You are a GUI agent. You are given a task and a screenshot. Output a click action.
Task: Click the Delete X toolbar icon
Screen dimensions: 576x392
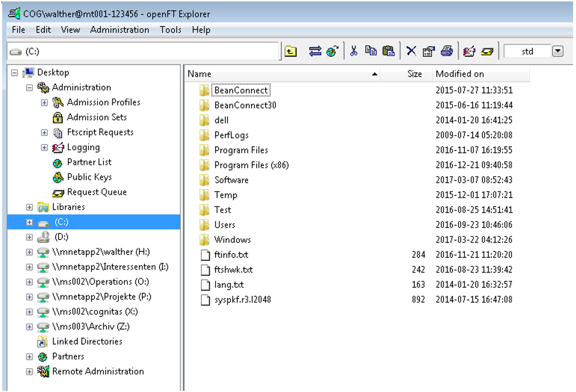[411, 51]
